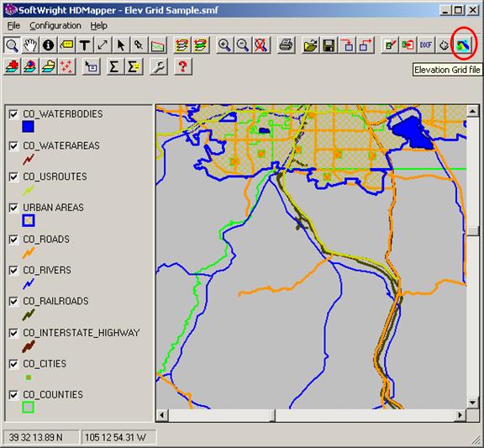This screenshot has width=484, height=448.
Task: Click the red arrow import icon
Action: point(347,45)
